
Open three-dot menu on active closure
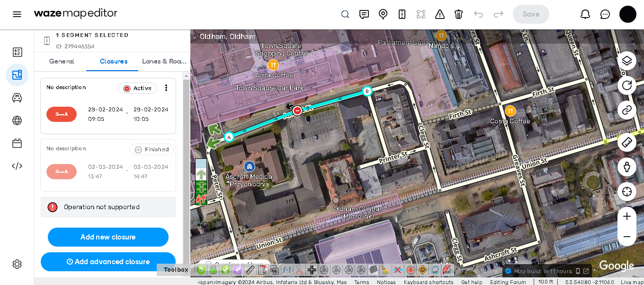166,88
